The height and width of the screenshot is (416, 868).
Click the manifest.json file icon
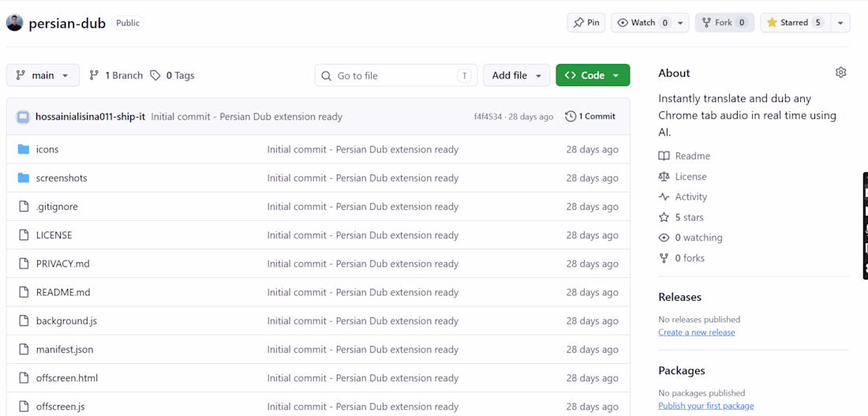(x=23, y=350)
